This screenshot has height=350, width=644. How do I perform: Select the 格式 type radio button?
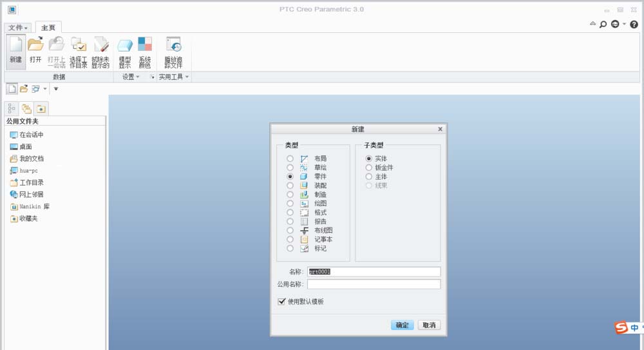290,212
